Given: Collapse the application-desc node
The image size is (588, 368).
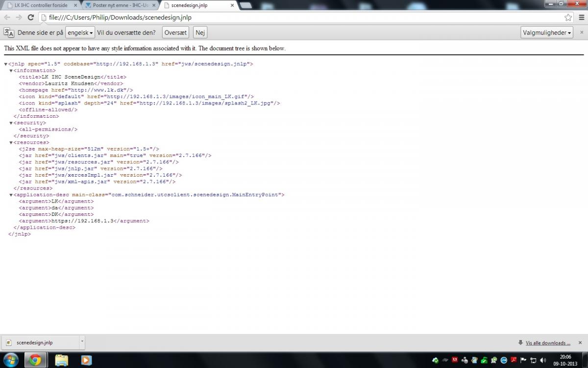Looking at the screenshot, I should click(x=11, y=195).
